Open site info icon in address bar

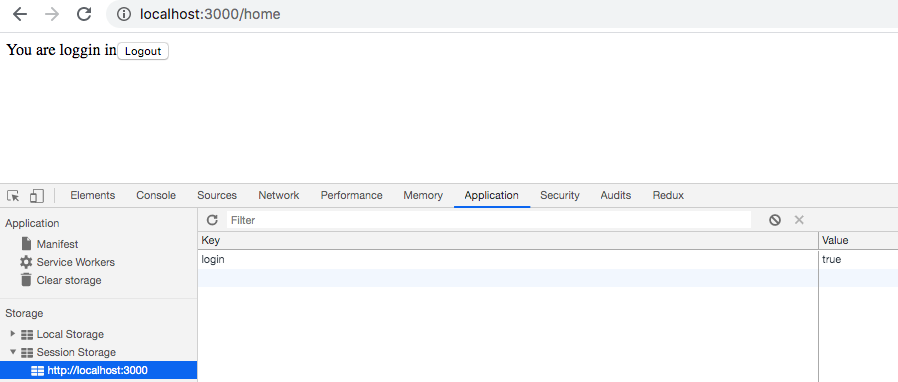click(124, 14)
